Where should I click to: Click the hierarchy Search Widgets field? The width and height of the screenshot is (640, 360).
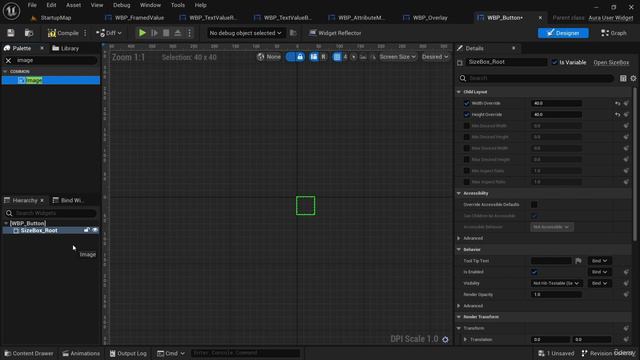click(x=51, y=213)
